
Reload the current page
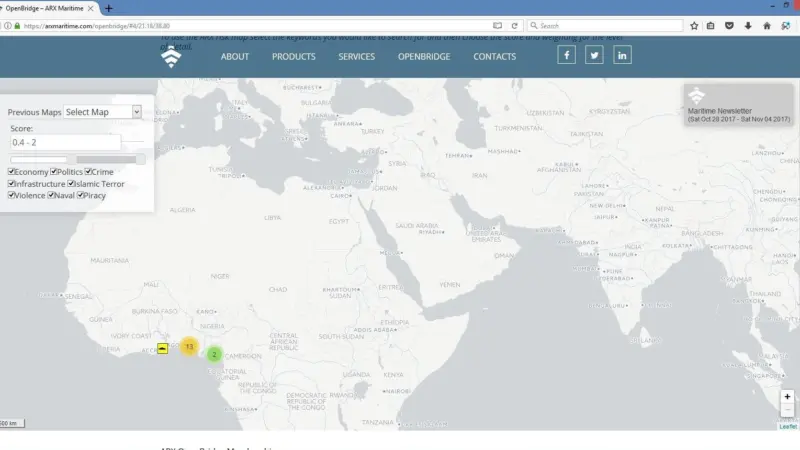tap(514, 26)
